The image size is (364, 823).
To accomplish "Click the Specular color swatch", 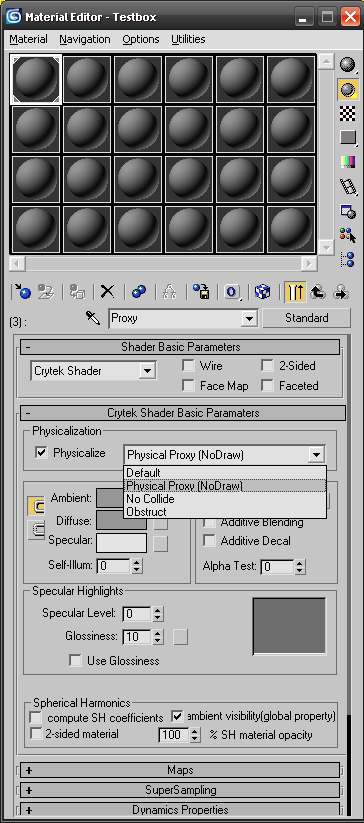I will (122, 543).
